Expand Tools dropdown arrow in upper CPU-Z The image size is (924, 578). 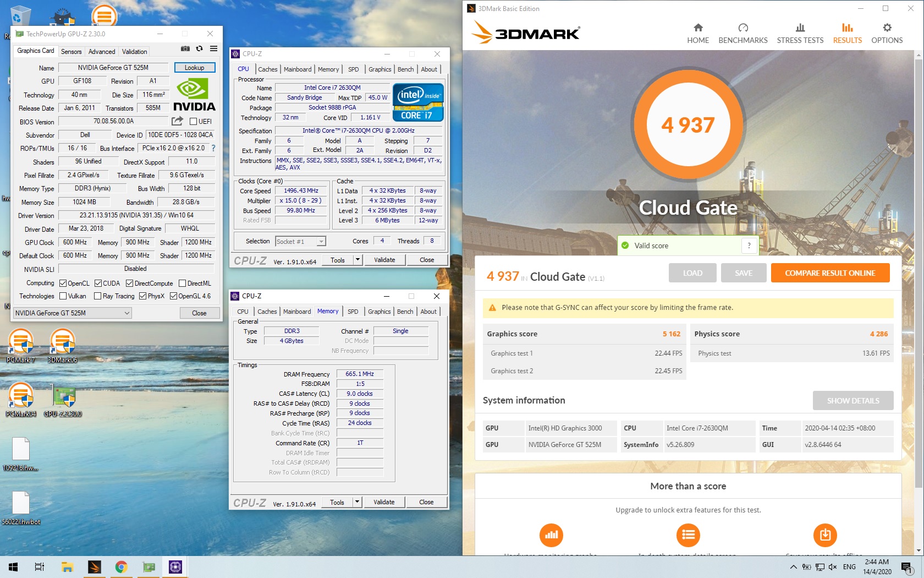(358, 260)
